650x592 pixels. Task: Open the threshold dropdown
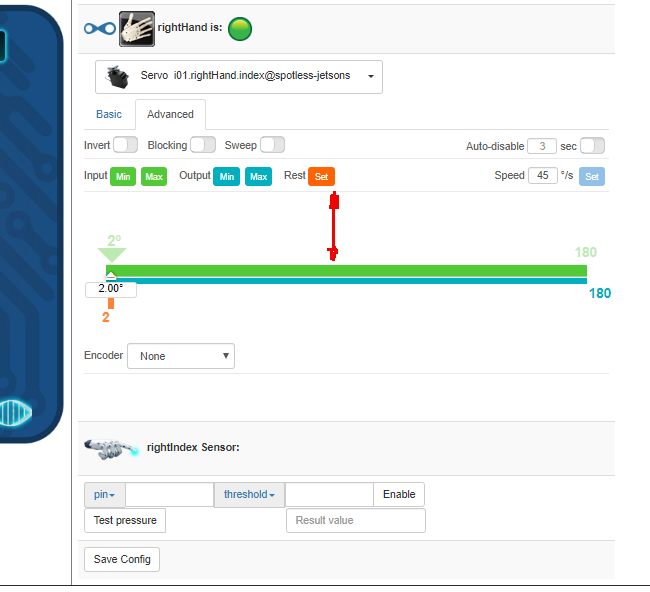(249, 495)
